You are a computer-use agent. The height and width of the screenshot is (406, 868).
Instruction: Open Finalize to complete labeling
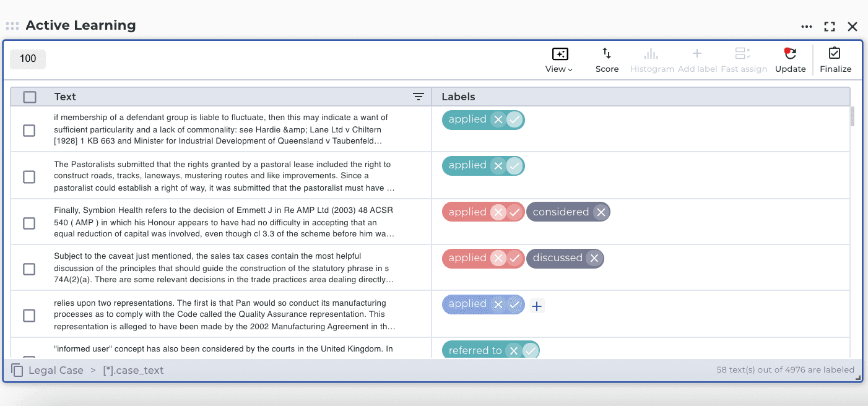pyautogui.click(x=835, y=59)
